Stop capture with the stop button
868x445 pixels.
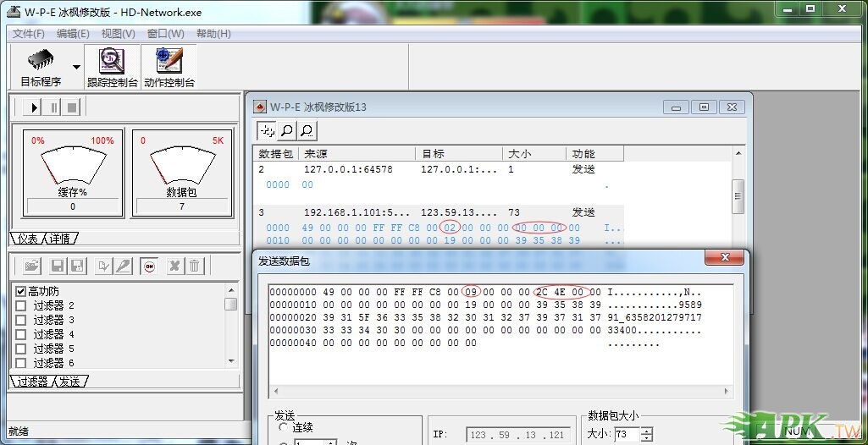click(72, 107)
